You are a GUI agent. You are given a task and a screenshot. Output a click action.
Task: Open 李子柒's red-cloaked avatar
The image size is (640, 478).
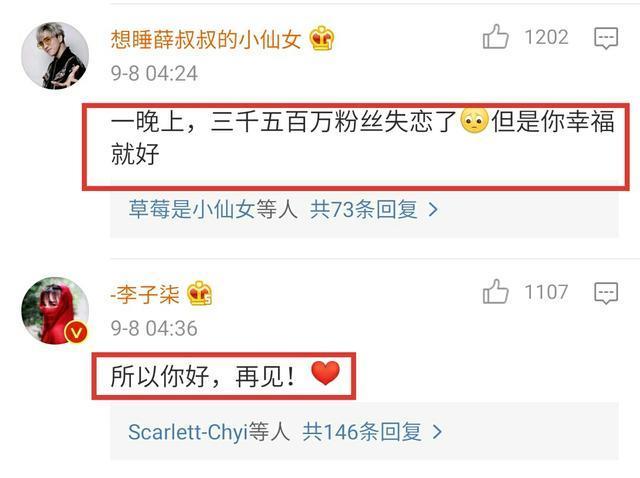tap(55, 310)
